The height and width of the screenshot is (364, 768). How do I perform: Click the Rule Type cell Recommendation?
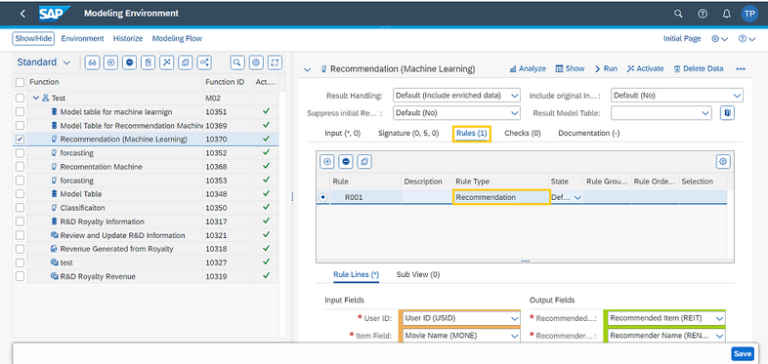[x=501, y=197]
